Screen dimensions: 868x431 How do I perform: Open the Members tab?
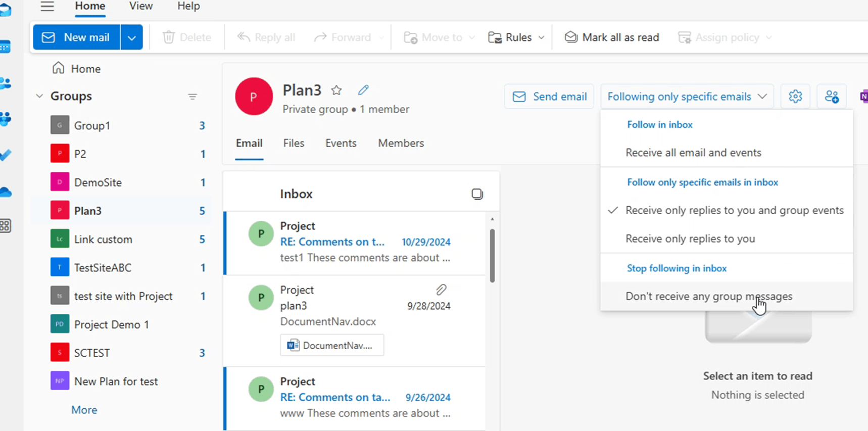click(x=401, y=143)
